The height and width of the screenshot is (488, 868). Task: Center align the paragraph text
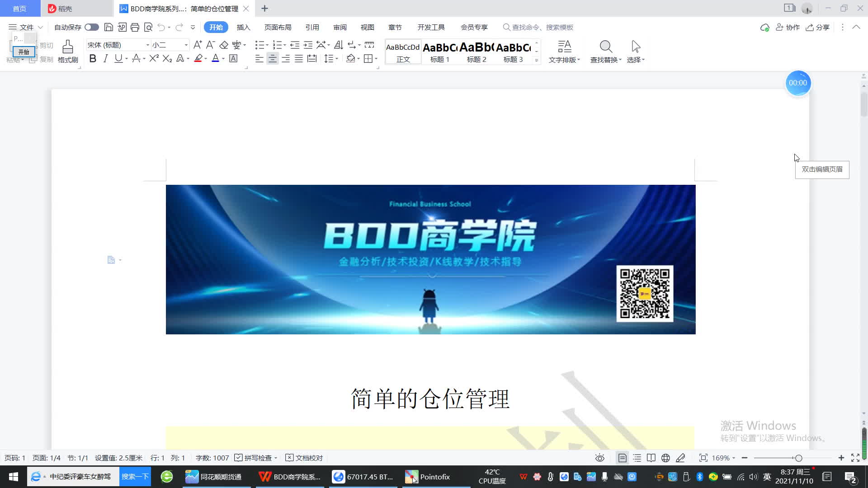click(273, 59)
